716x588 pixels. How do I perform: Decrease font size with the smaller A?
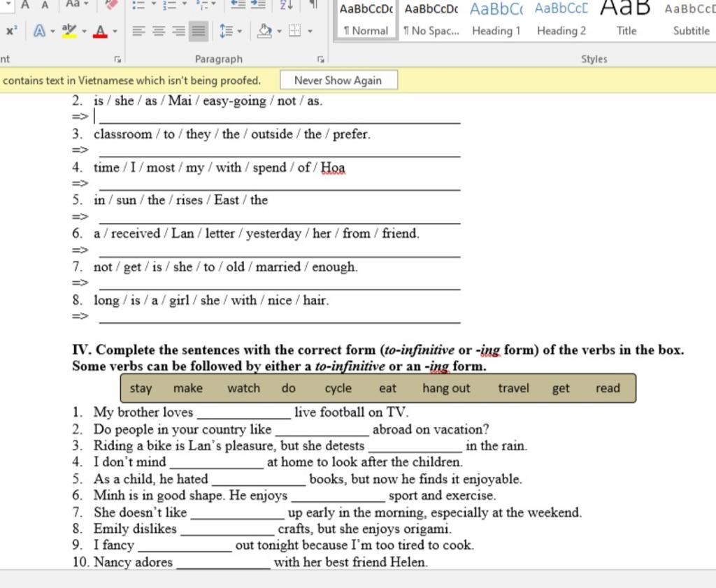pyautogui.click(x=45, y=5)
